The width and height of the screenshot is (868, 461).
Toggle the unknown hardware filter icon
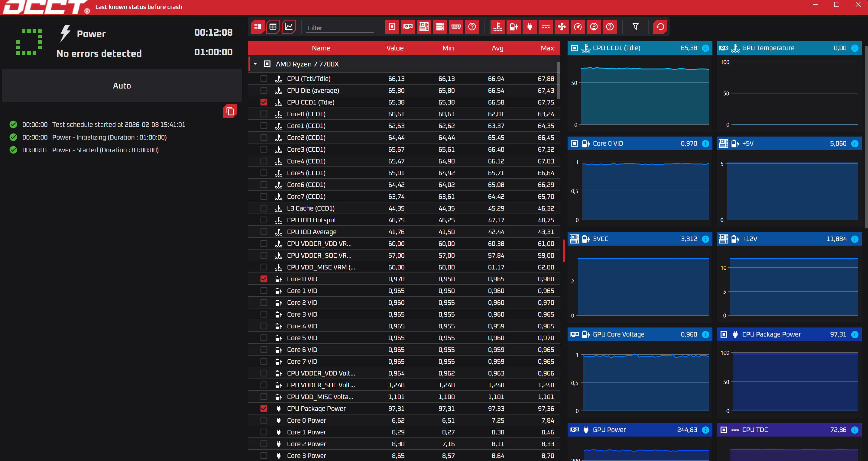[x=472, y=27]
